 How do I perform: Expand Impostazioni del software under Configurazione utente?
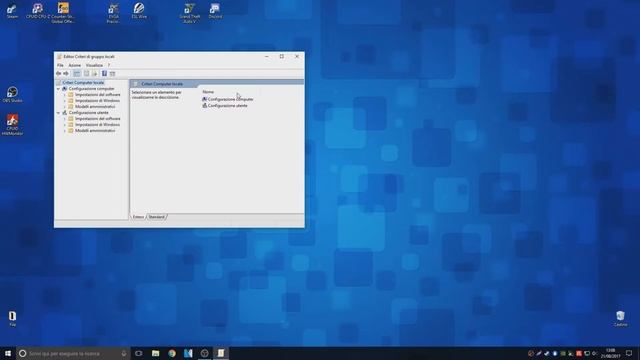tap(65, 119)
